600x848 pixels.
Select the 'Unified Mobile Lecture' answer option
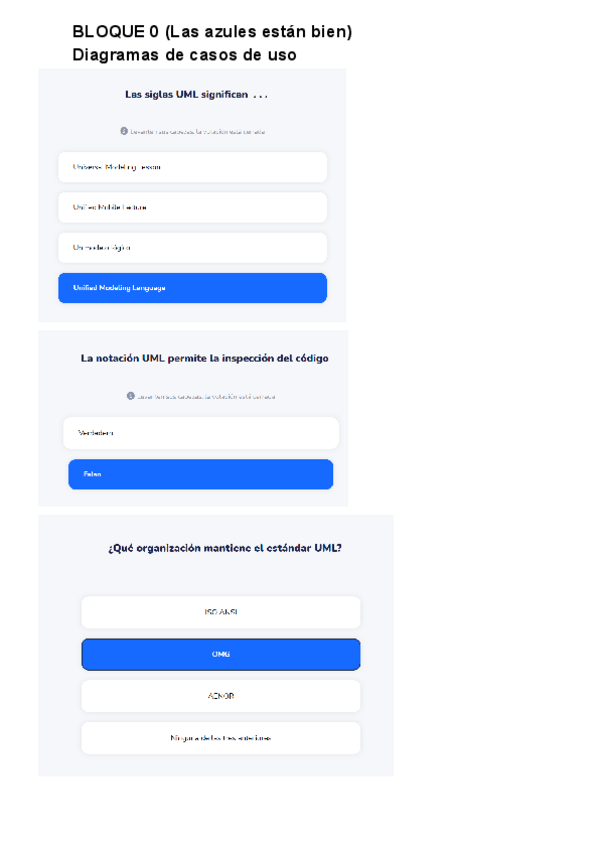(192, 207)
